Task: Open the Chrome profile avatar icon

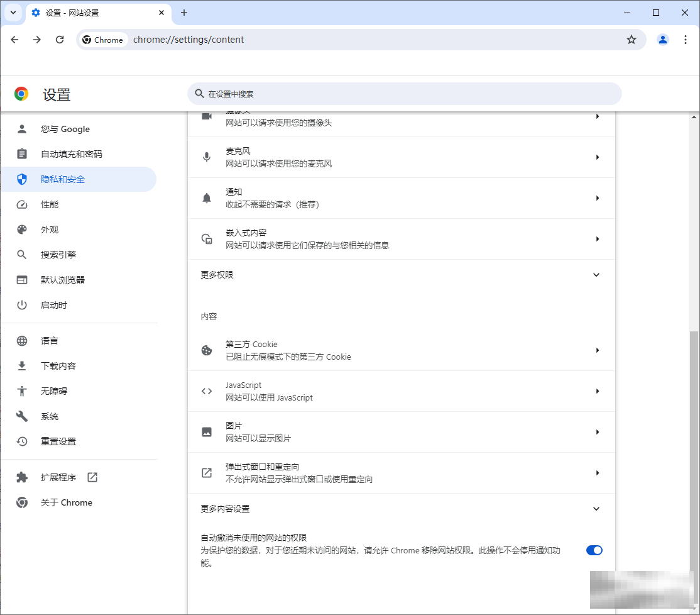Action: coord(662,39)
